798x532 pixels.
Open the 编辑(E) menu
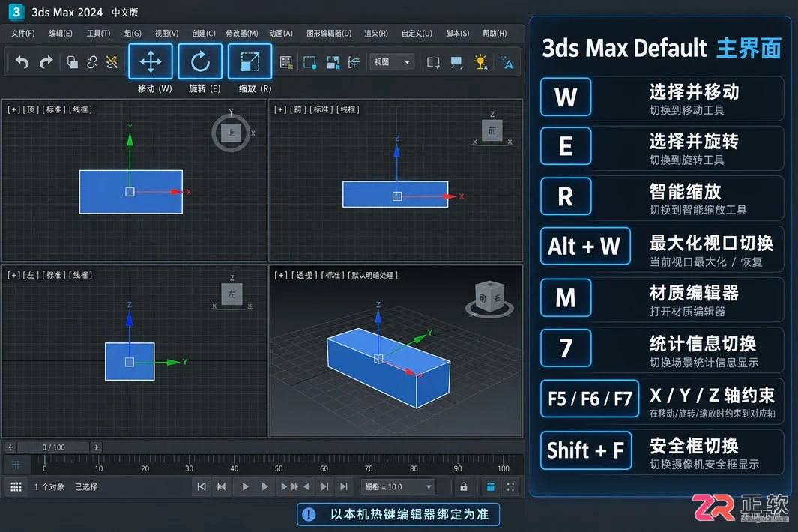tap(61, 33)
